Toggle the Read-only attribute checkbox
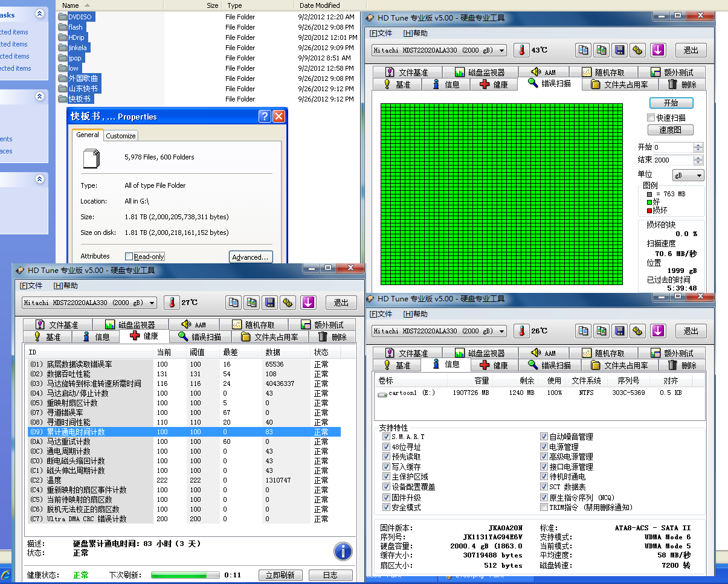 coord(129,257)
